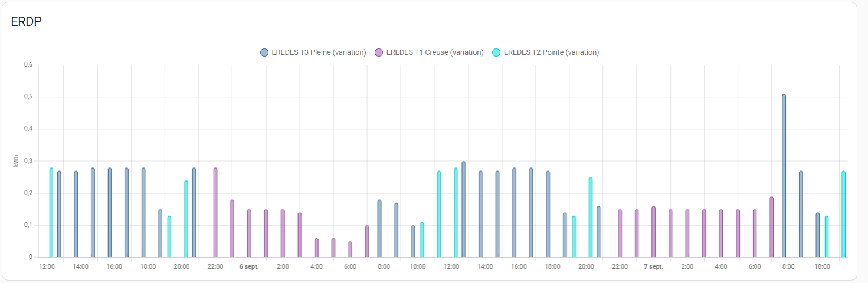Click the "6 sept." date marker
The width and height of the screenshot is (868, 283).
(x=249, y=267)
